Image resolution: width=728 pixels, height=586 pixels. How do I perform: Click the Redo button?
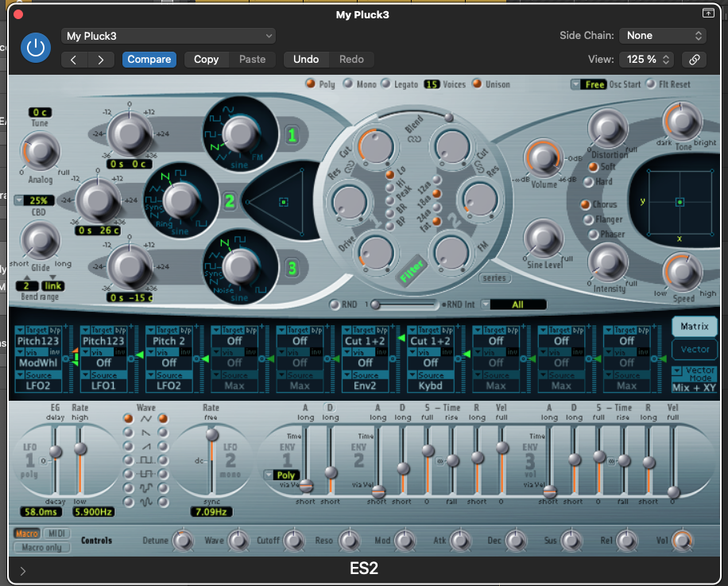(x=351, y=60)
